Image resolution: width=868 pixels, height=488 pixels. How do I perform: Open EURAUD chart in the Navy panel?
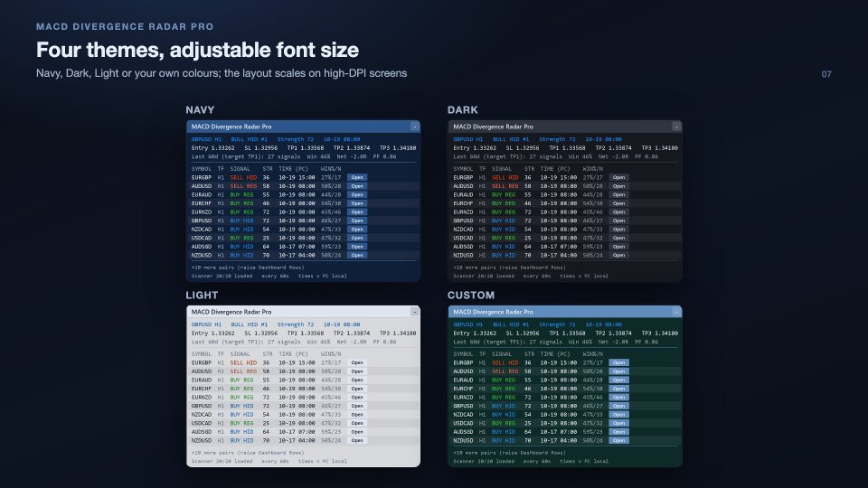[357, 195]
